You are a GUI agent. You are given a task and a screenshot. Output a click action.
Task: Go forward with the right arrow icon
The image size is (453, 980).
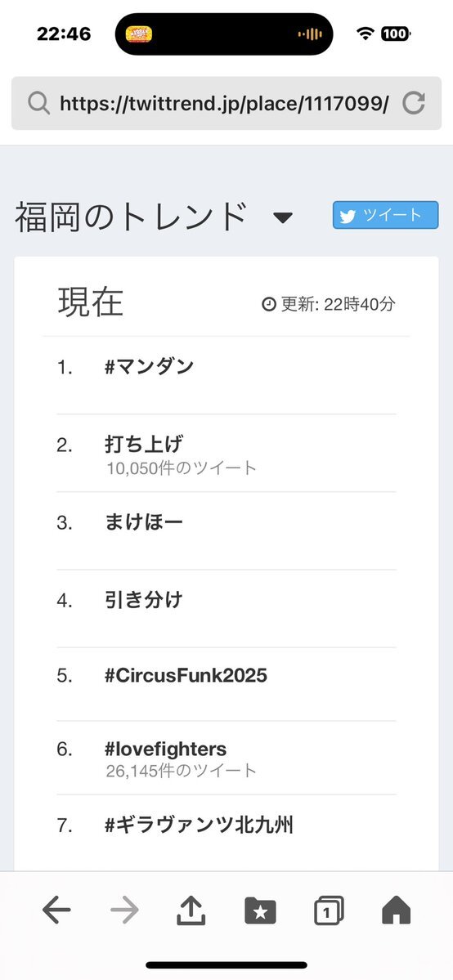(x=124, y=911)
